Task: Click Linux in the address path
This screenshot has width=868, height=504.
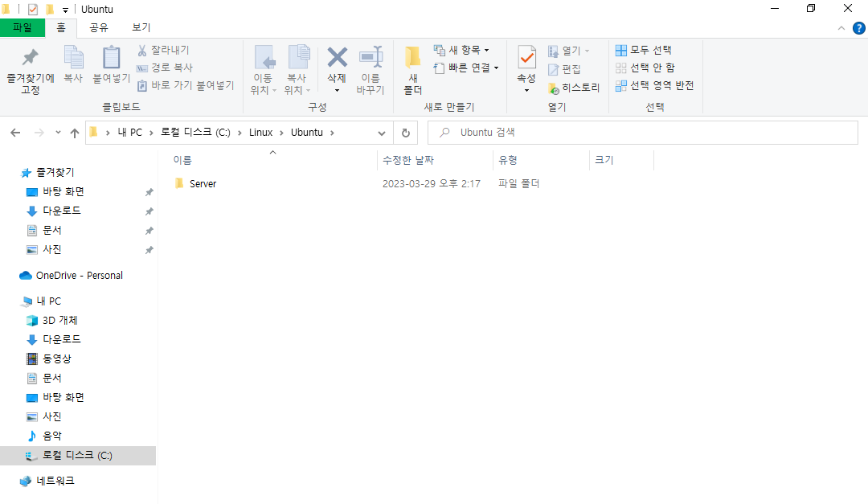Action: [x=260, y=133]
